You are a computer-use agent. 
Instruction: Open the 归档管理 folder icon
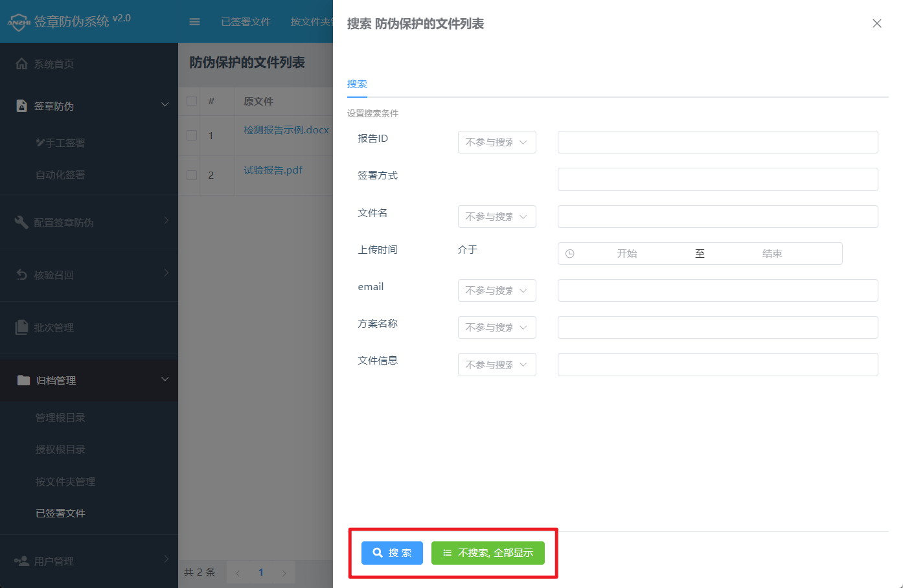(22, 380)
